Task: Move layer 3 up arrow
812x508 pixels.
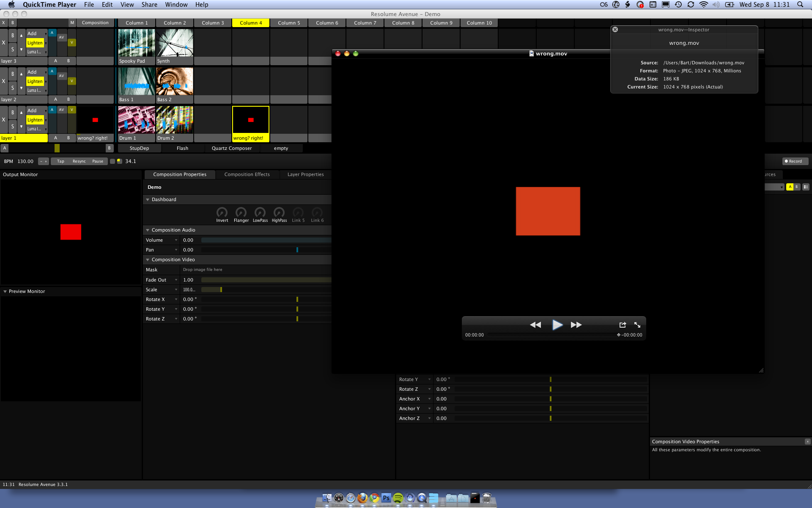Action: tap(21, 36)
